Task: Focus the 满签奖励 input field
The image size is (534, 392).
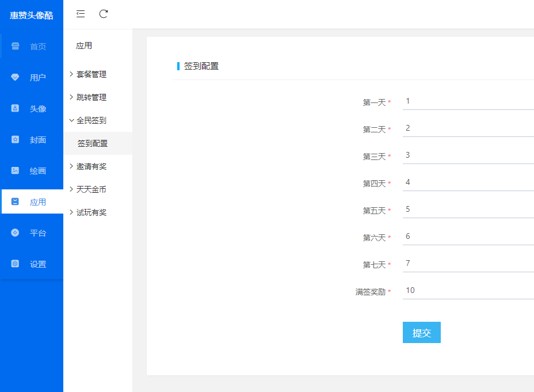Action: [468, 291]
